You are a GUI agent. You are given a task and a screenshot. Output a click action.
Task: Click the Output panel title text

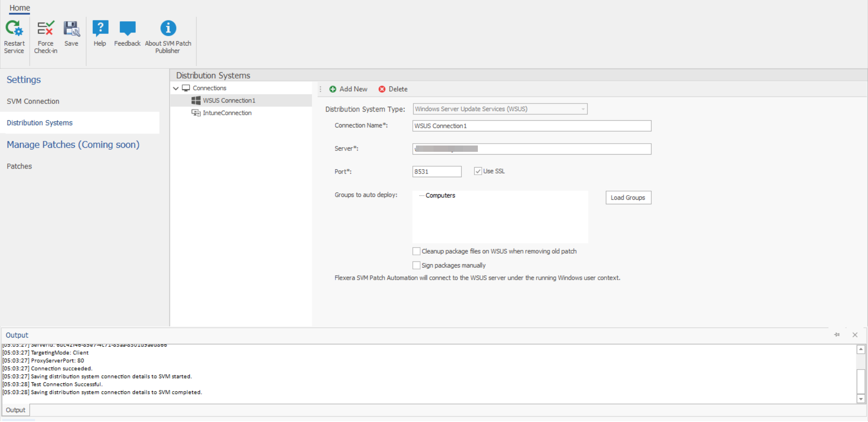(x=17, y=335)
